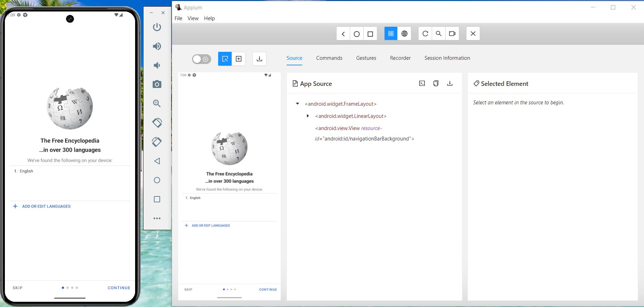Close the emulator toolbar window

point(163,13)
